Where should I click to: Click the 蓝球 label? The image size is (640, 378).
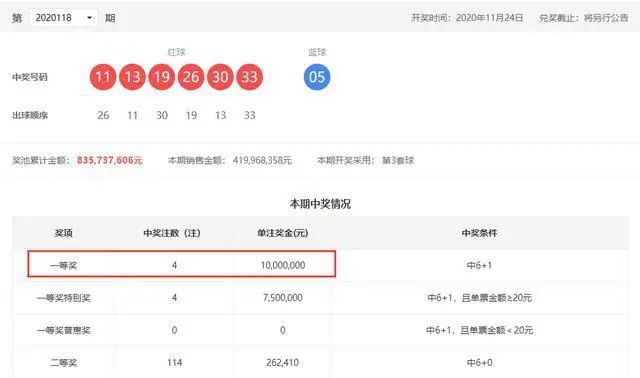317,52
